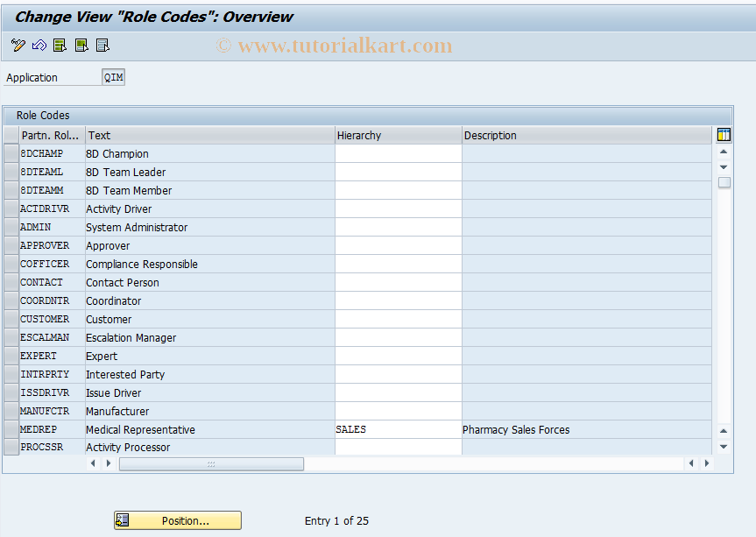Select the Text column header
The width and height of the screenshot is (756, 537).
tap(207, 134)
